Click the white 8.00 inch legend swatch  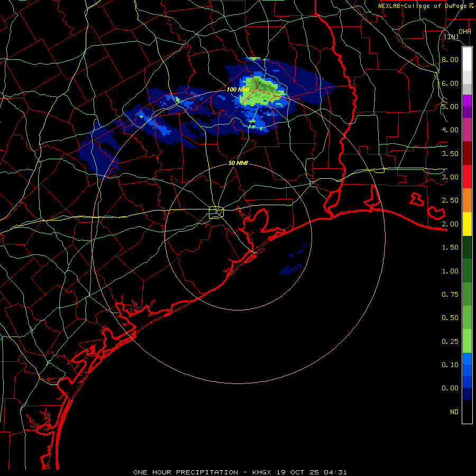click(467, 59)
